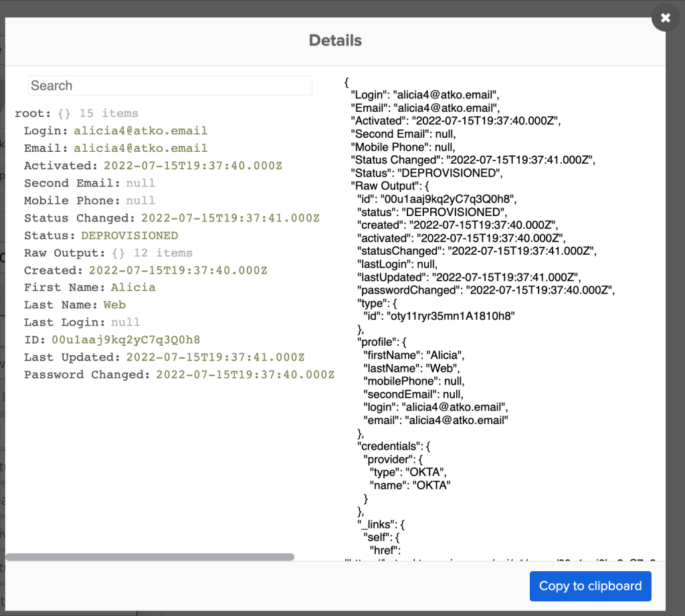685x616 pixels.
Task: Click the DEPROVISIONED status value
Action: pos(129,235)
